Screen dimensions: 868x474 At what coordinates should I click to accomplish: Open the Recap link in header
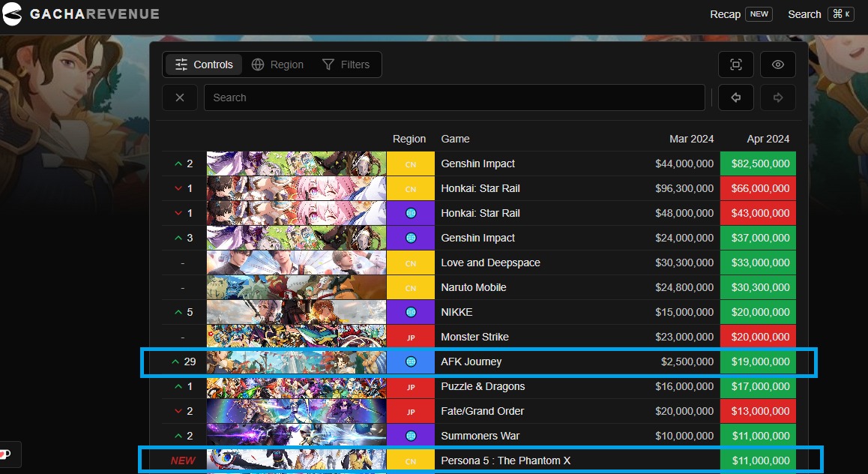725,14
